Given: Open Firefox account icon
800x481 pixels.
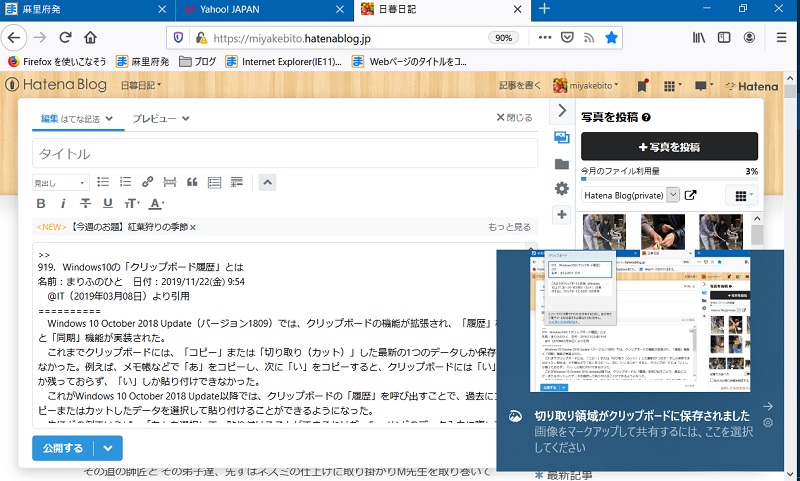Looking at the screenshot, I should (x=749, y=37).
